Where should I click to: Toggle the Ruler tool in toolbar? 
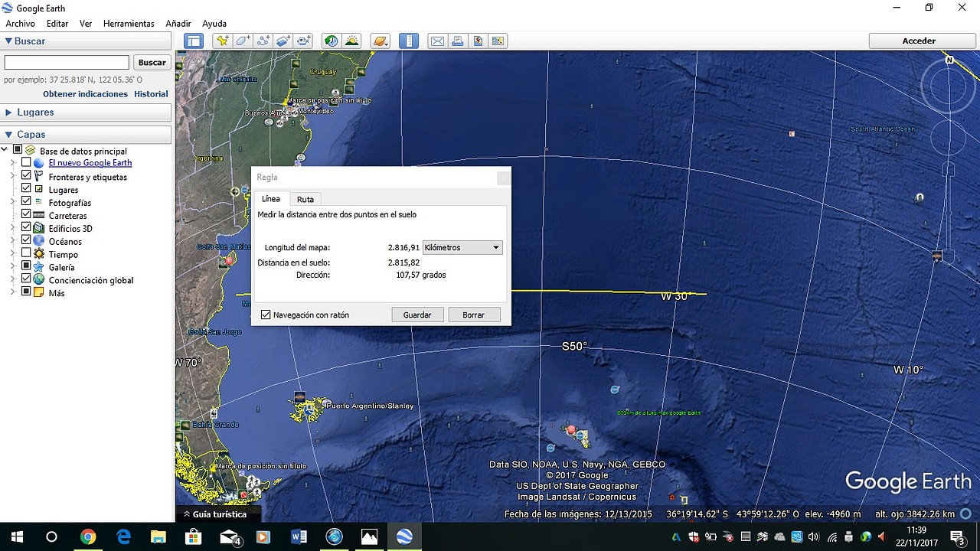click(409, 41)
